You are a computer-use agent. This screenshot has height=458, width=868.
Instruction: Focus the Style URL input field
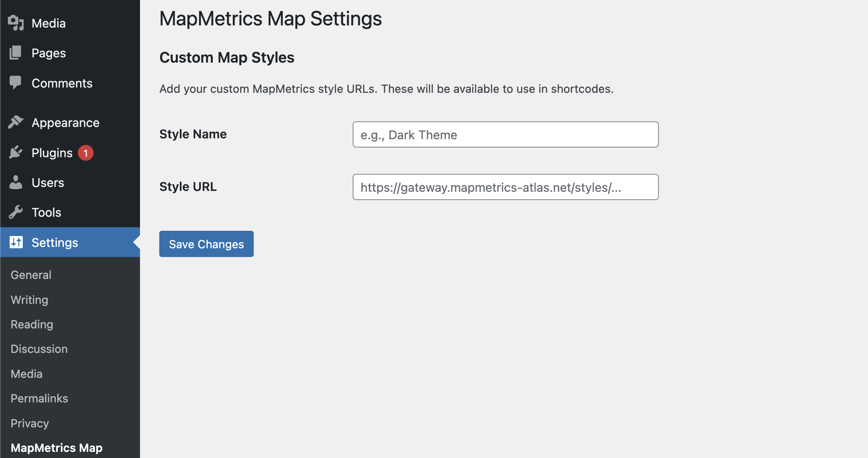click(x=505, y=187)
